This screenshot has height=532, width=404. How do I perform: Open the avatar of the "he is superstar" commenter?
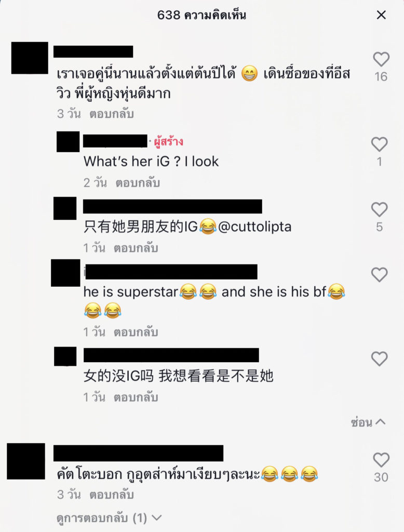coord(65,273)
